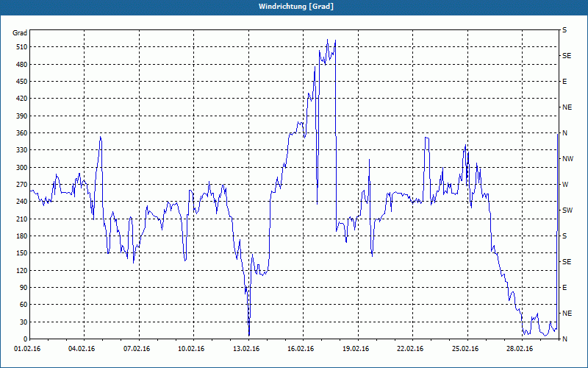Select the y-axis value 300
Screen dimensions: 588x368
[x=23, y=168]
